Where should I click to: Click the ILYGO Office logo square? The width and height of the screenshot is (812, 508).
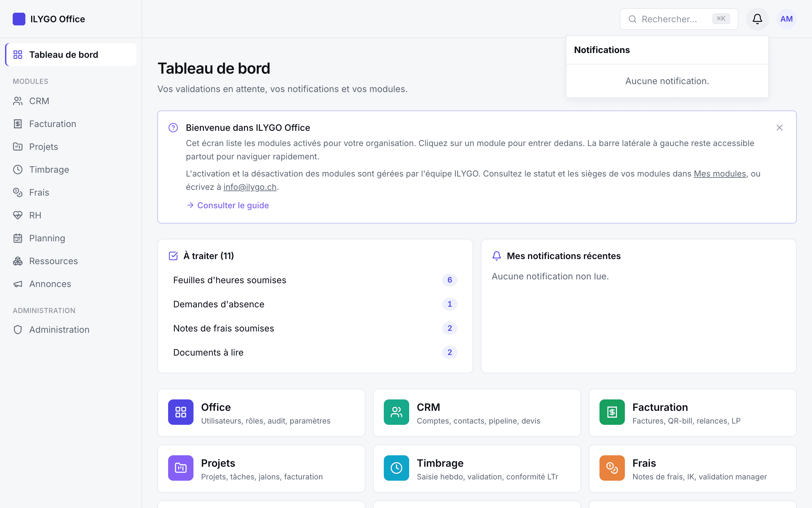tap(19, 19)
